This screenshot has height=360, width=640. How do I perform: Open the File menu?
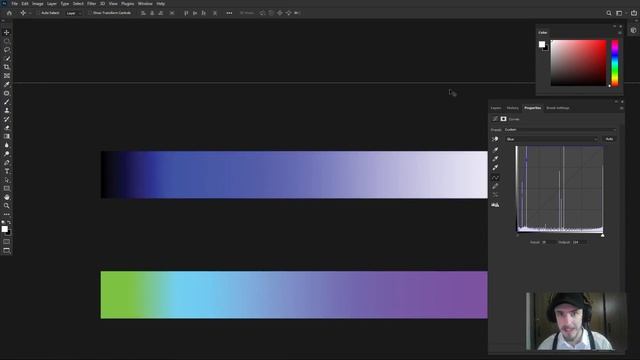(x=14, y=4)
